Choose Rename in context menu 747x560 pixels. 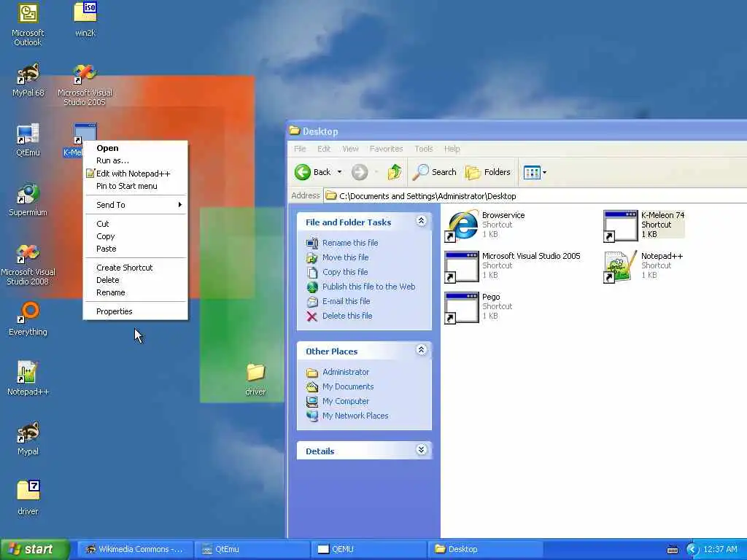click(x=135, y=292)
